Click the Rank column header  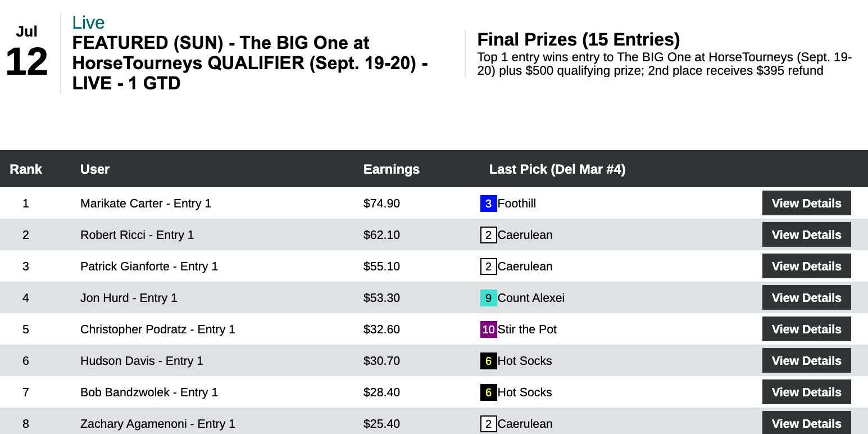26,169
